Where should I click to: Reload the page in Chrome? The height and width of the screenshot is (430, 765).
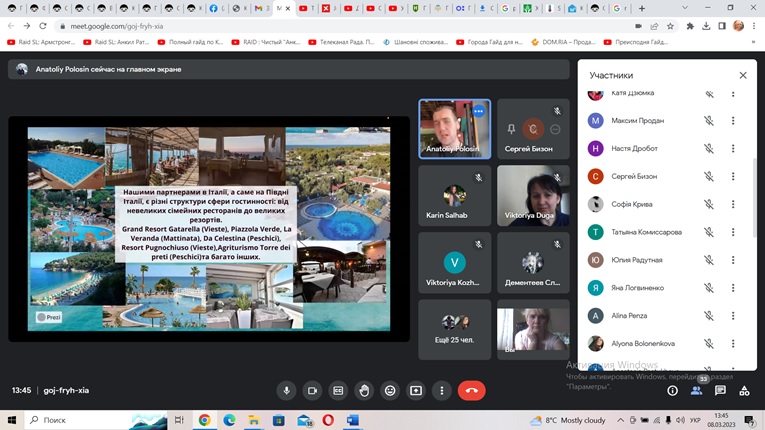click(43, 26)
